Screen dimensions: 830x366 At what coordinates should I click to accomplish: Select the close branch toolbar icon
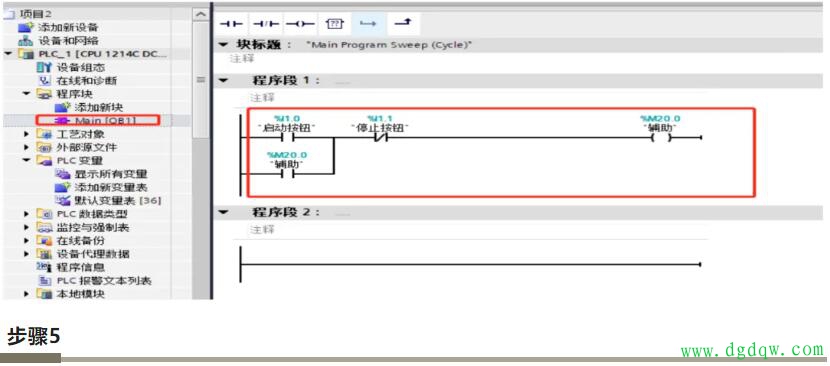pyautogui.click(x=403, y=24)
